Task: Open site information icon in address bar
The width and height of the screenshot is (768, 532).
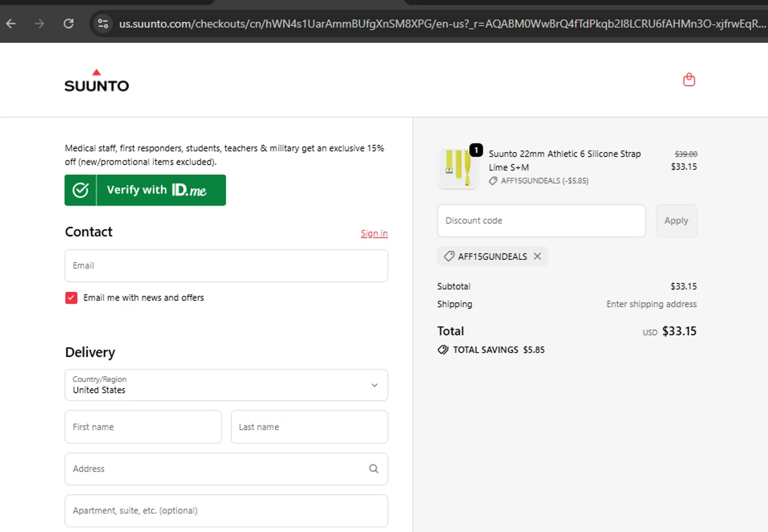Action: click(x=103, y=24)
